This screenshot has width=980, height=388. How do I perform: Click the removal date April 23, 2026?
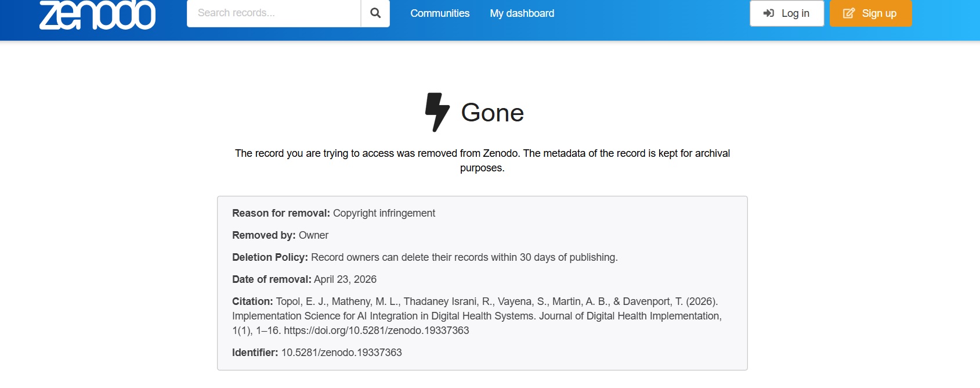pos(345,279)
